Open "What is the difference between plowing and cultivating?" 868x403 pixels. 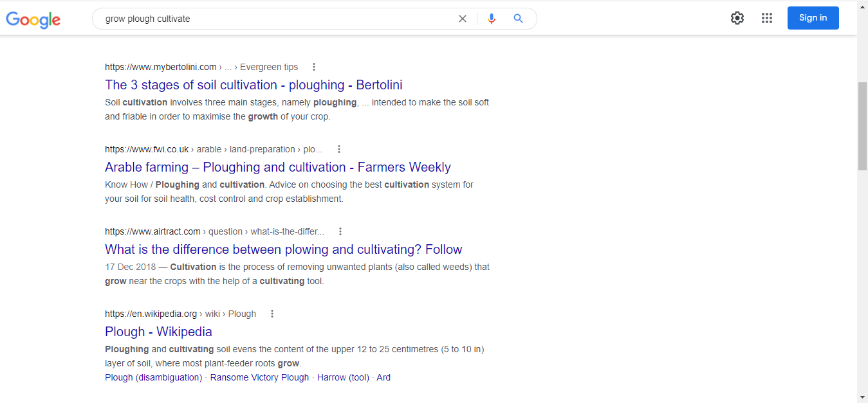(283, 249)
